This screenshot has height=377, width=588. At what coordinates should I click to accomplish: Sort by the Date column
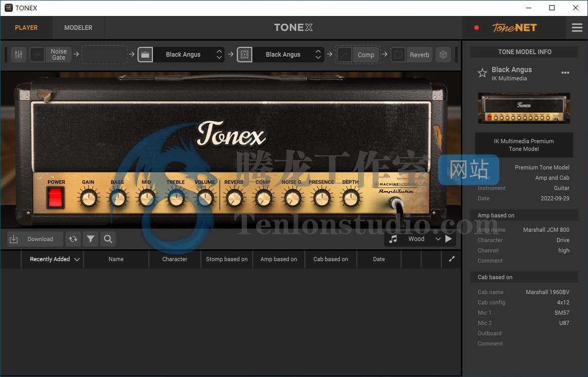click(379, 259)
